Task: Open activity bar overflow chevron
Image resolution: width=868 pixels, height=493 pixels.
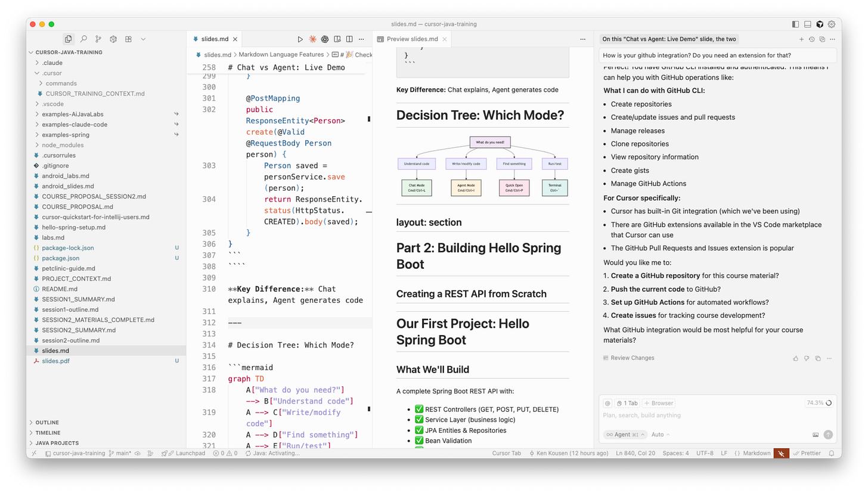Action: (x=143, y=39)
